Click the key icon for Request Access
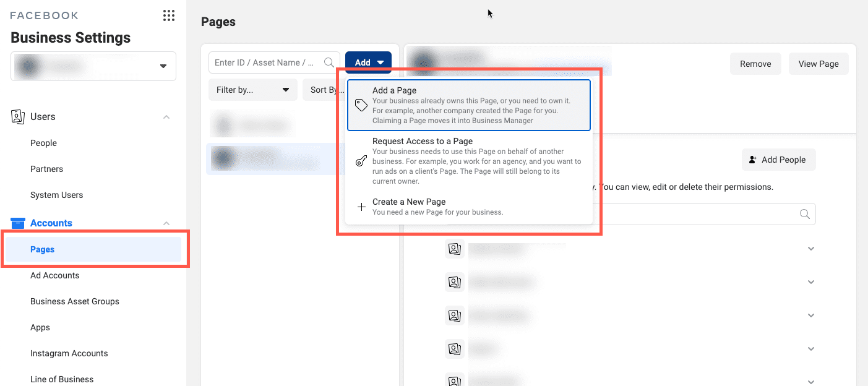 click(x=361, y=161)
